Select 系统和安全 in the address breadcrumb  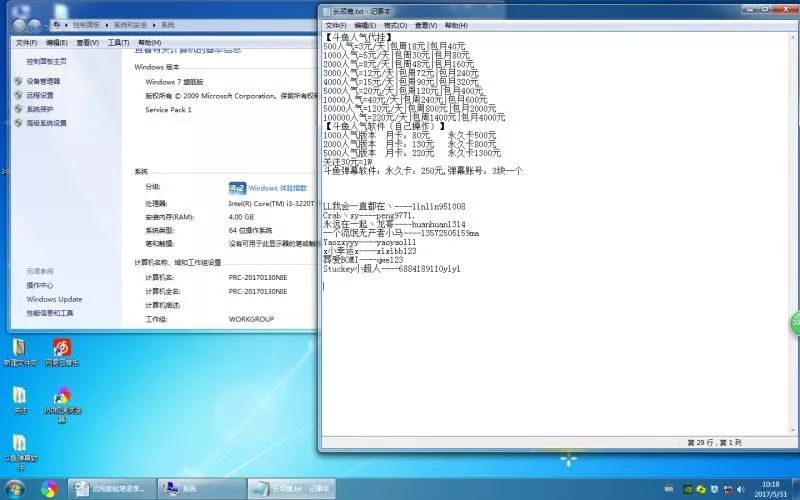tap(130, 24)
